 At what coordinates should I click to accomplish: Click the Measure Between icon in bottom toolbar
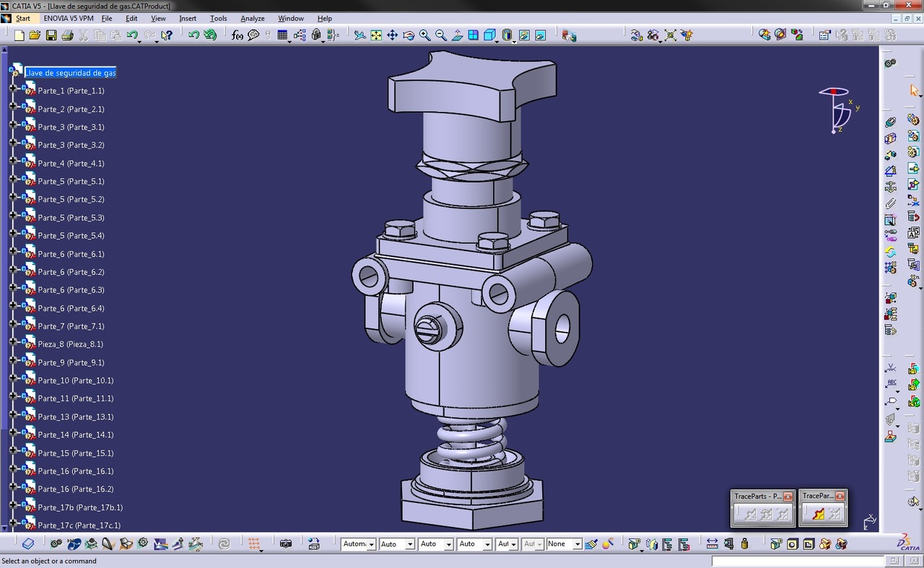(712, 543)
